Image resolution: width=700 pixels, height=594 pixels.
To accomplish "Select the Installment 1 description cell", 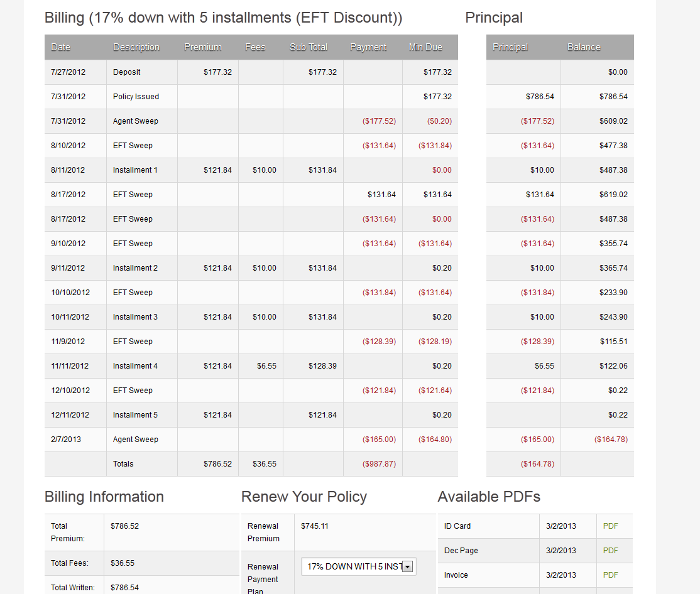I will 135,170.
